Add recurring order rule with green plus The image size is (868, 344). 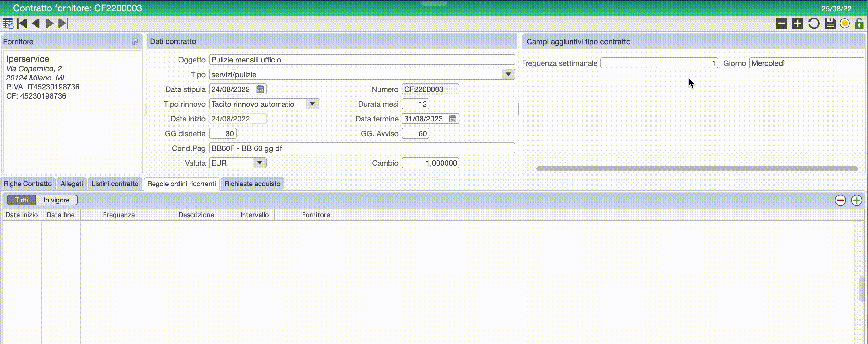coord(856,200)
